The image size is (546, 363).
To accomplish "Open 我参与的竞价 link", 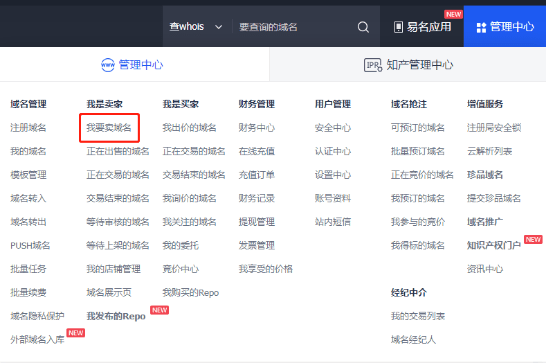I will point(418,222).
